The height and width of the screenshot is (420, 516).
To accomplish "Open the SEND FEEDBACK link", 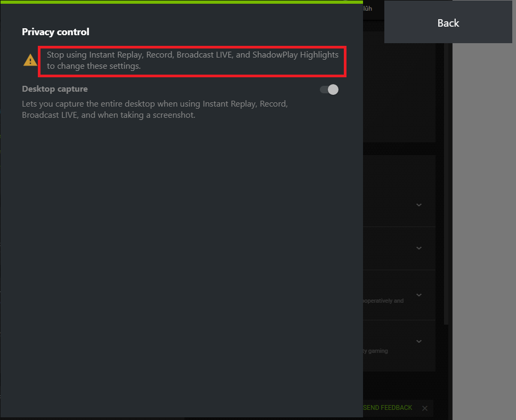I will (x=388, y=408).
